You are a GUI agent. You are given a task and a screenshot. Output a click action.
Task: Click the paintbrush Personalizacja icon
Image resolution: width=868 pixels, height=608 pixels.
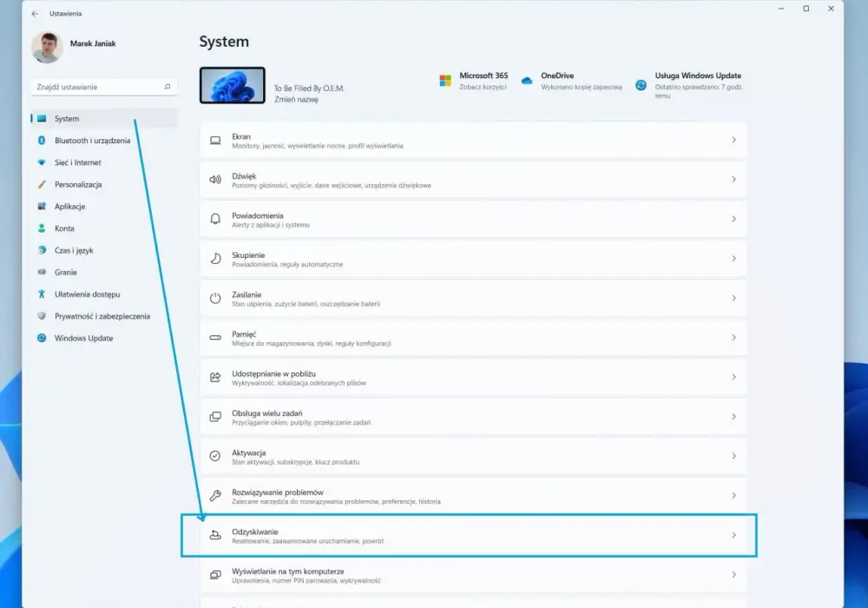pos(42,184)
